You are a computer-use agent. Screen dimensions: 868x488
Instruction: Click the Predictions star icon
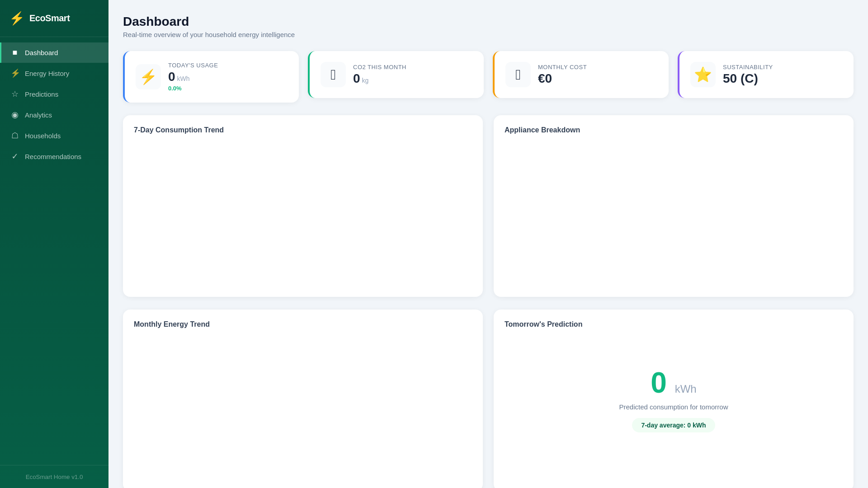15,94
